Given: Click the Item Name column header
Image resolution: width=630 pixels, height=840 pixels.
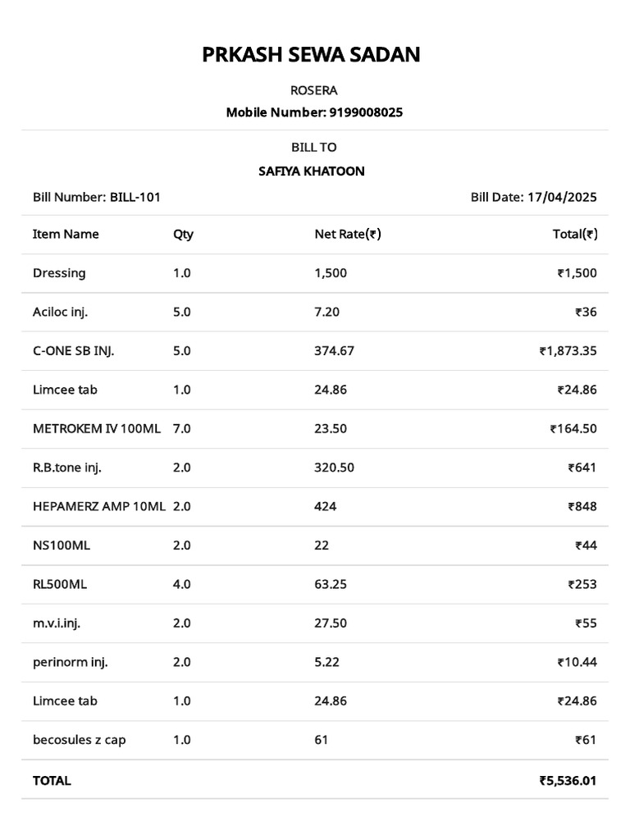Looking at the screenshot, I should tap(66, 234).
